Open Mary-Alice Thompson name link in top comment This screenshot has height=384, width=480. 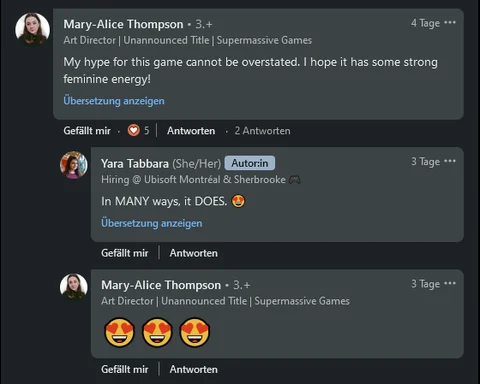123,24
